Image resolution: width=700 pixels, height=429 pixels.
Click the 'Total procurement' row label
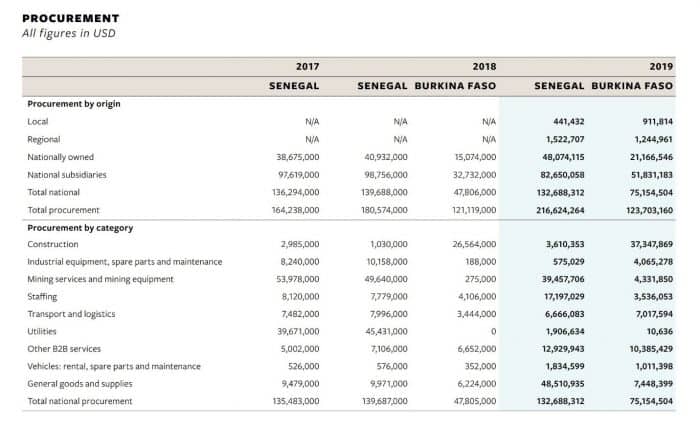click(63, 209)
